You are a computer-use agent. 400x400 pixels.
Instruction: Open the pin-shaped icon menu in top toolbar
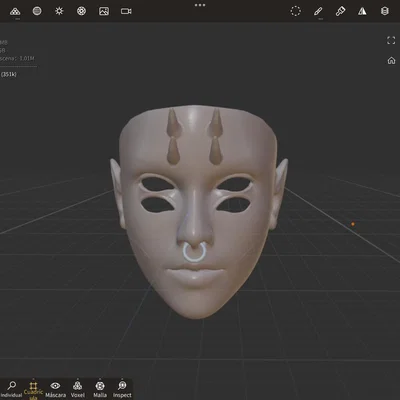click(340, 11)
